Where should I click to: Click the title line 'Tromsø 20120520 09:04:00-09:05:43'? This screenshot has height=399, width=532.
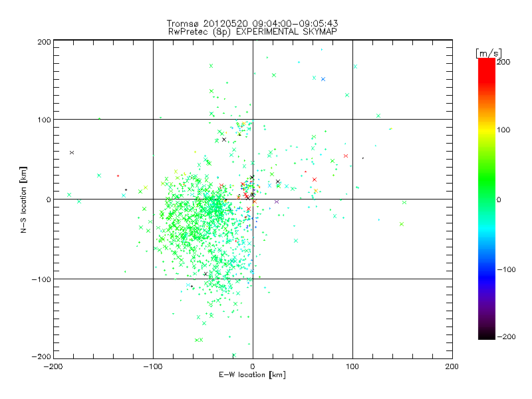252,23
